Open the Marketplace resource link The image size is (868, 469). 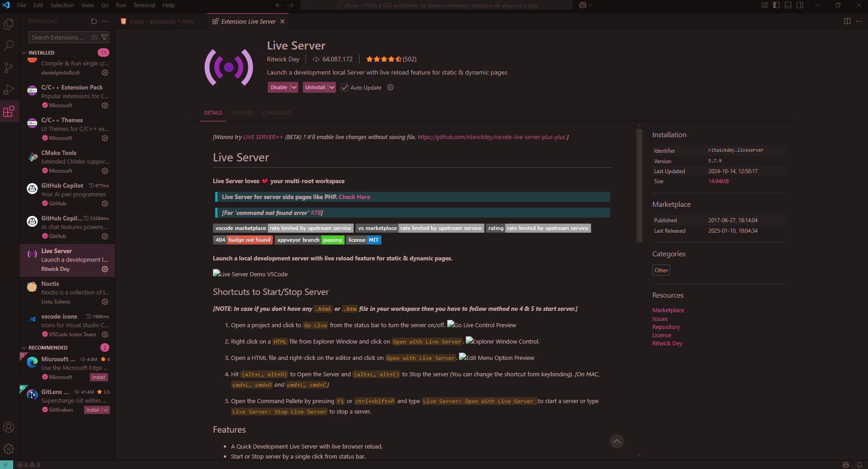(668, 310)
